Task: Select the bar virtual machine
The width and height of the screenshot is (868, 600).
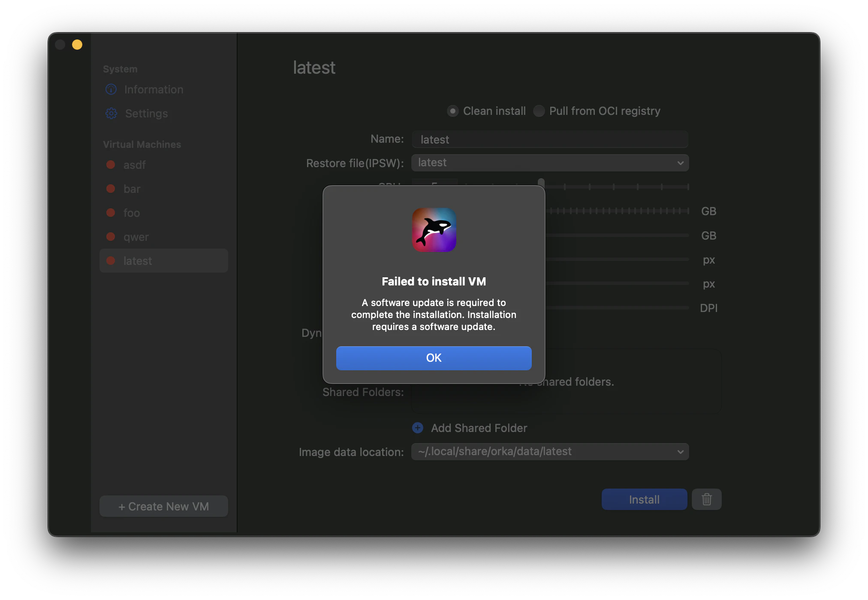Action: [131, 189]
